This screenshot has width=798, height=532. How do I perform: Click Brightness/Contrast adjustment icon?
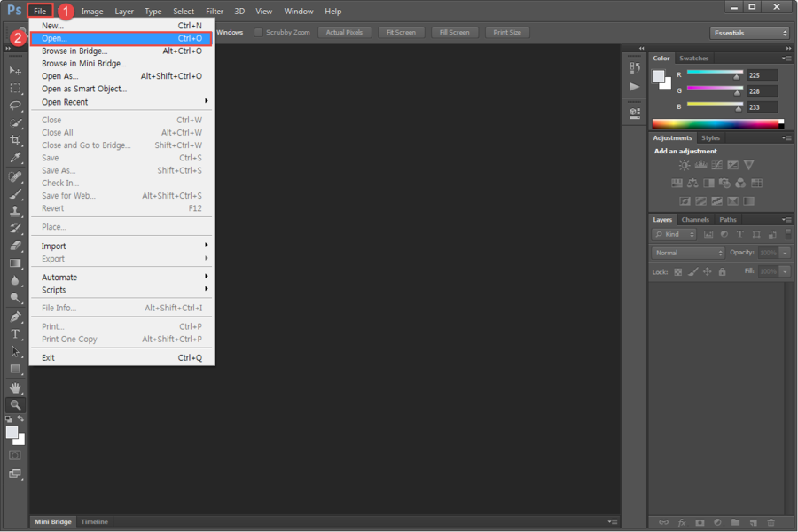pyautogui.click(x=684, y=165)
